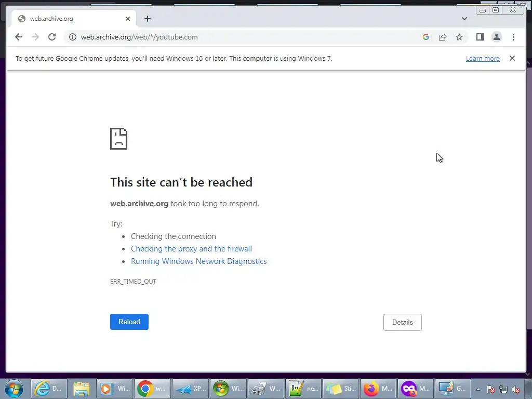Select the web.archive.org tab

74,19
